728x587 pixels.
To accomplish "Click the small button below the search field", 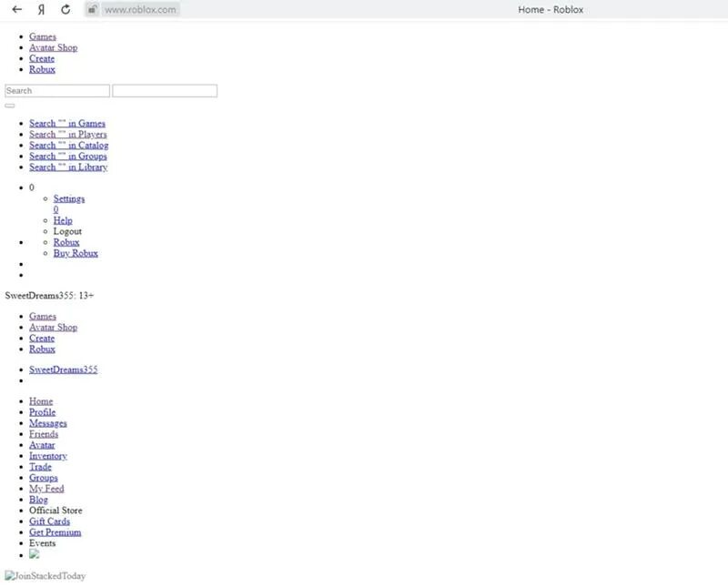I will coord(10,106).
